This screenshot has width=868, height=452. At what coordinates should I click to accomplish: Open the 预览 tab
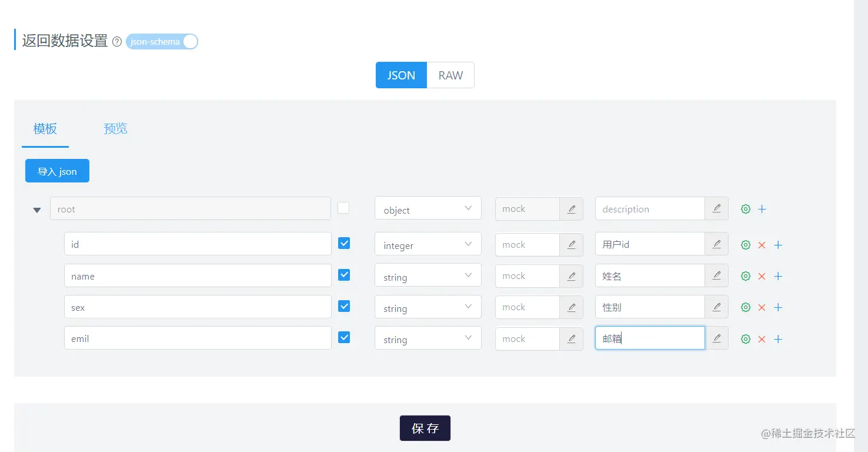coord(115,129)
